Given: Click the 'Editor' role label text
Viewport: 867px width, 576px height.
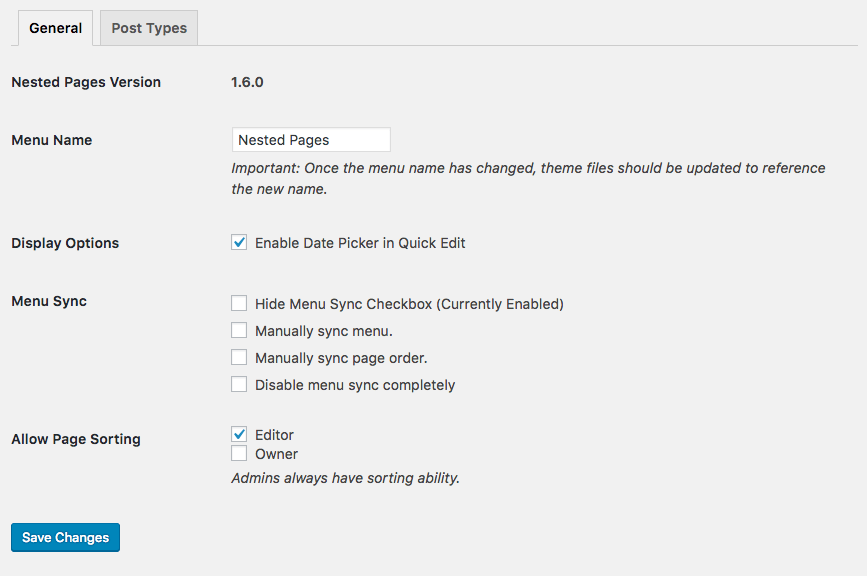Looking at the screenshot, I should pyautogui.click(x=274, y=435).
